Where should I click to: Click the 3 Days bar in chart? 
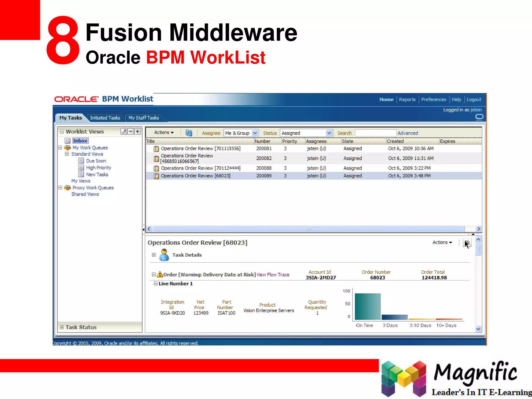[x=395, y=317]
